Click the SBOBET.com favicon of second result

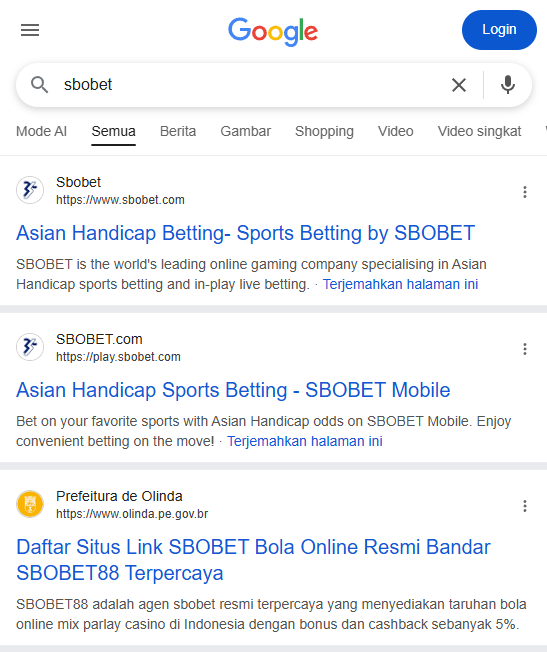point(30,347)
